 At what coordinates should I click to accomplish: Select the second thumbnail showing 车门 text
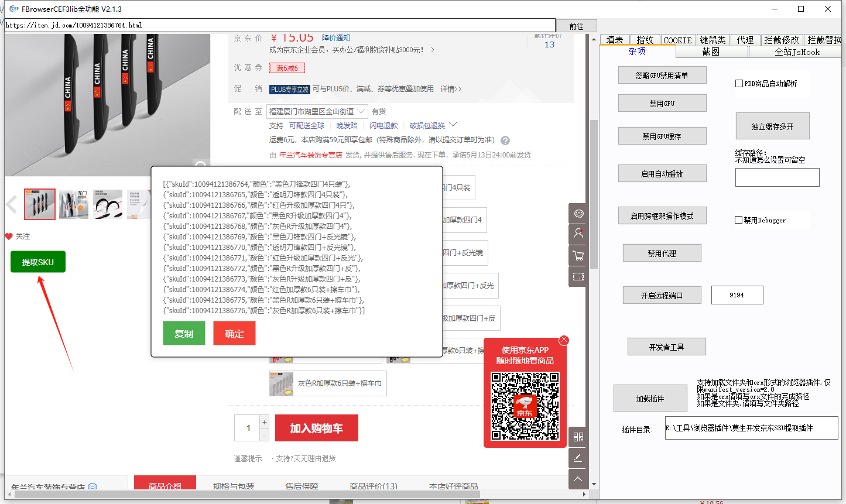click(74, 204)
